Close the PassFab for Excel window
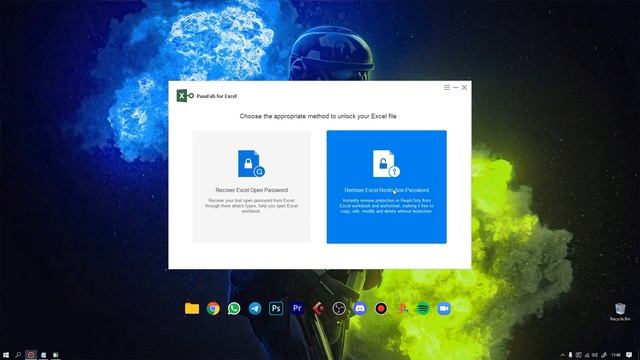The height and width of the screenshot is (360, 640). [x=464, y=87]
